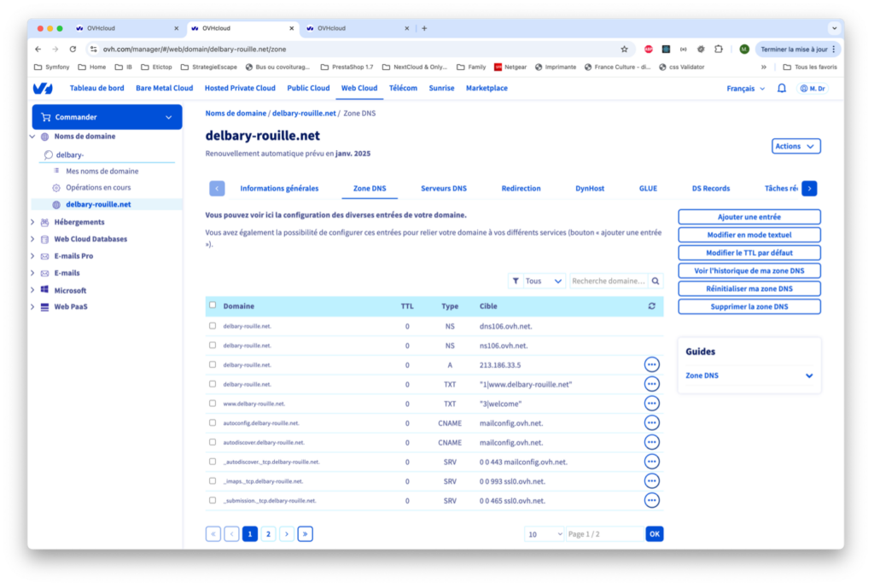874x588 pixels.
Task: Open the M. Dr user account menu
Action: point(813,88)
